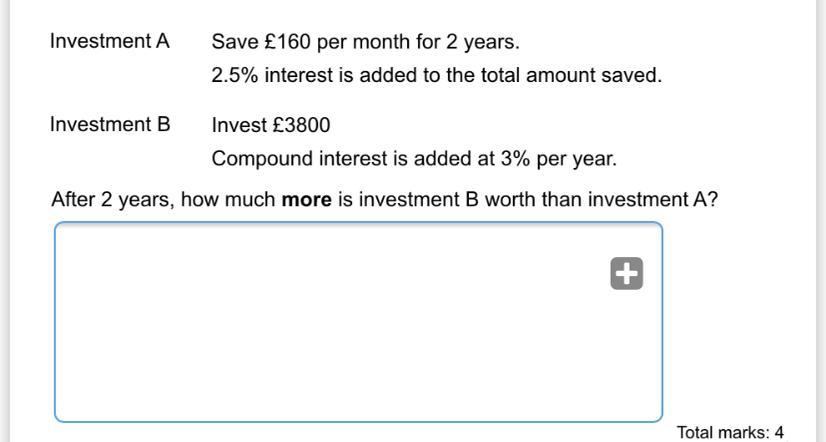Screen dimensions: 826x442
Task: Click the grey plus icon in answer box
Action: click(x=626, y=273)
